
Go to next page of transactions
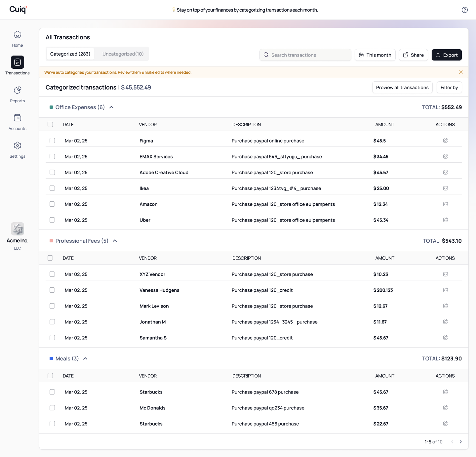point(461,442)
